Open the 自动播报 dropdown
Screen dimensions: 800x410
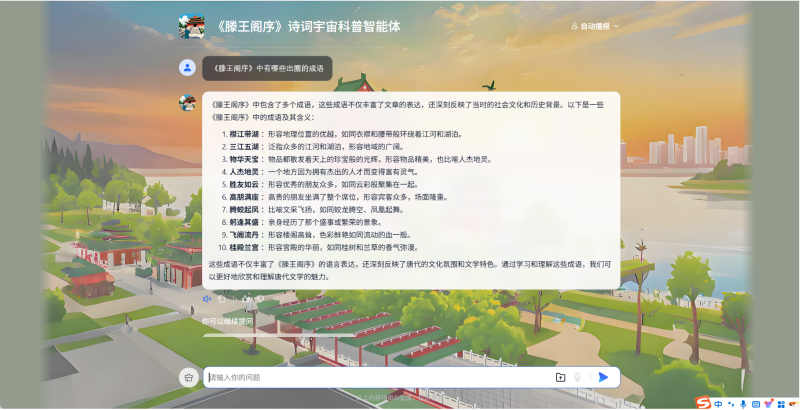[x=594, y=26]
